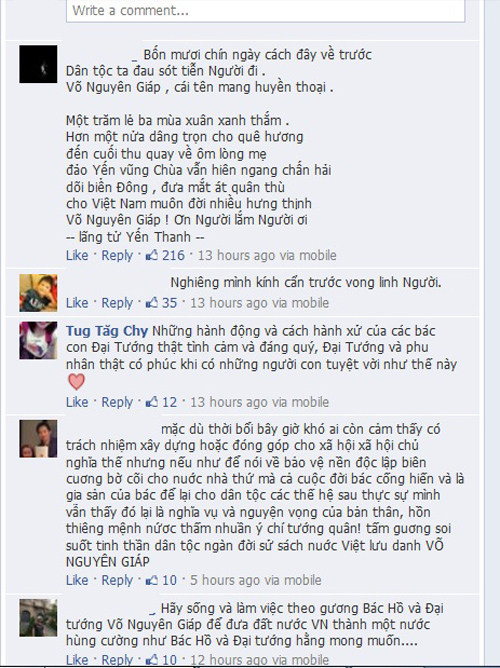500x668 pixels.
Task: Like Tug Tăg Chy's comment
Action: point(77,402)
